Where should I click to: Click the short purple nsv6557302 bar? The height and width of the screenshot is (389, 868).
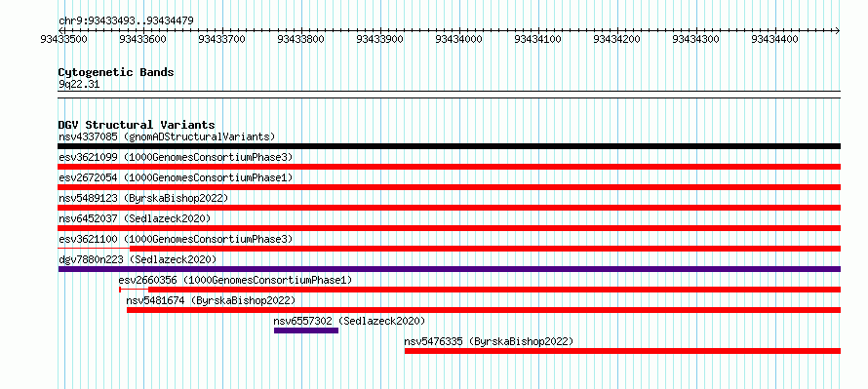click(x=306, y=331)
